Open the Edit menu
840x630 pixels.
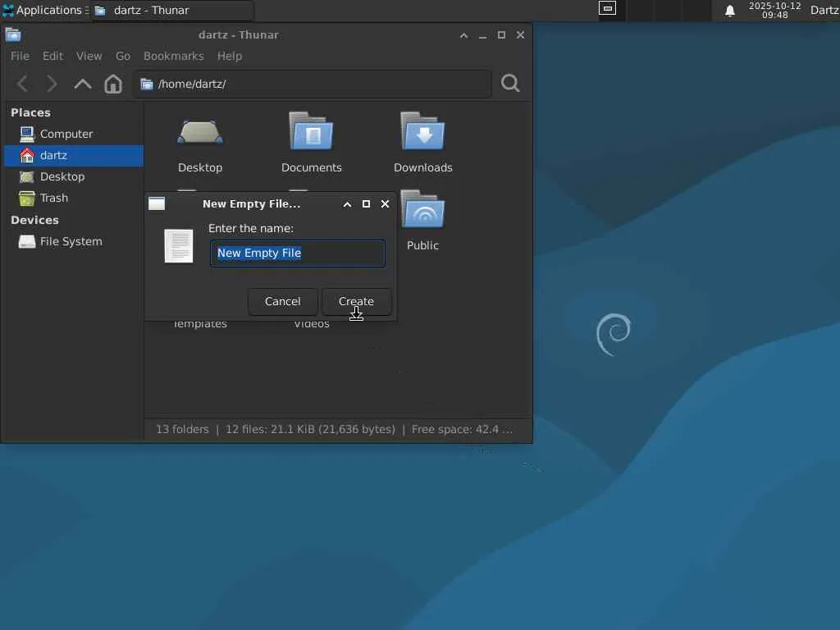pos(52,57)
